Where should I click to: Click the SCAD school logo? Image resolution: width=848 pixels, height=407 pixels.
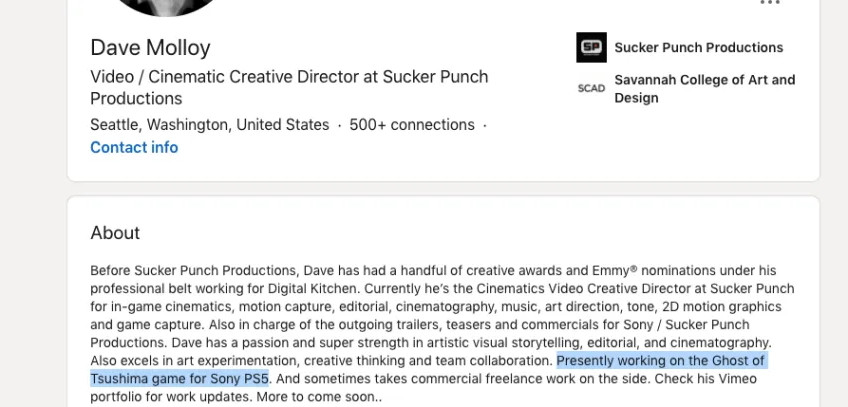(591, 89)
